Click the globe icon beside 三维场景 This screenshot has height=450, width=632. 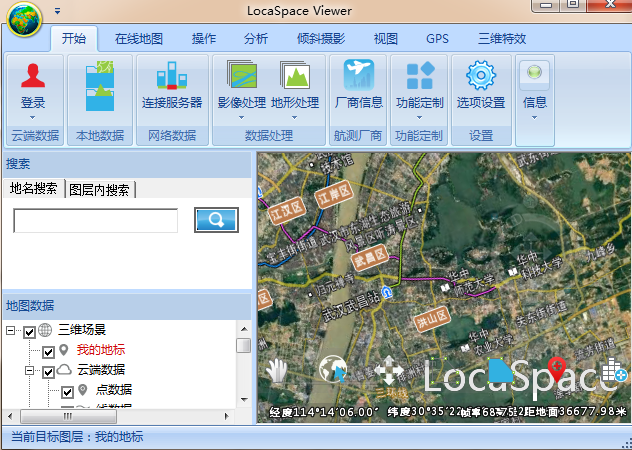(x=45, y=330)
